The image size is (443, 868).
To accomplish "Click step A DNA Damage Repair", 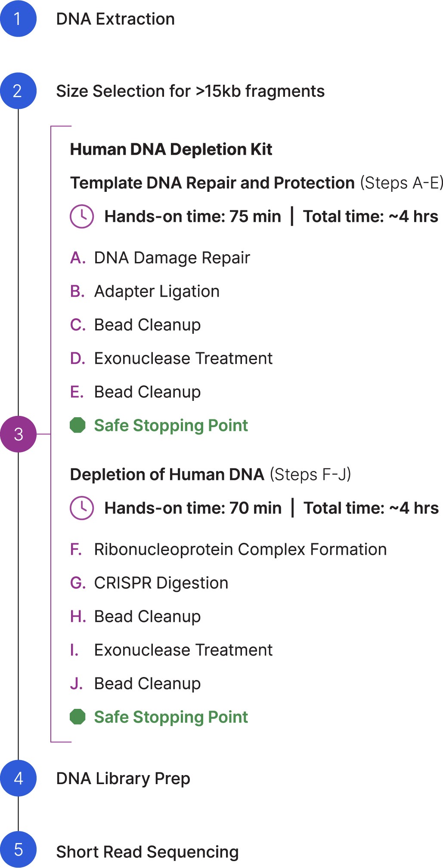I will 160,258.
